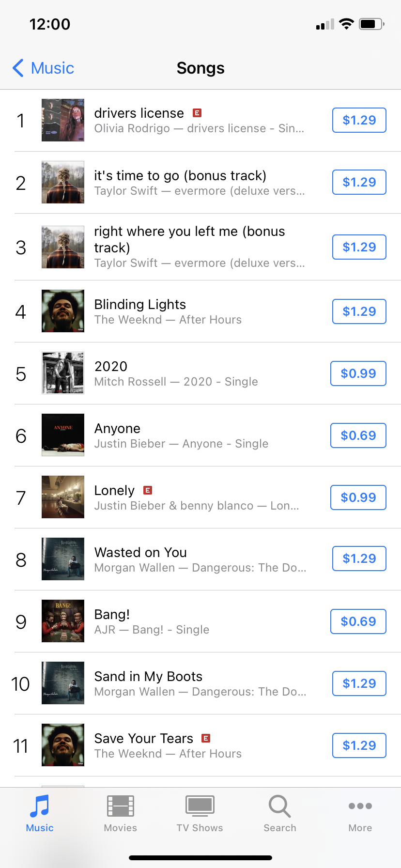Tap the battery status icon
This screenshot has width=401, height=868.
point(371,24)
